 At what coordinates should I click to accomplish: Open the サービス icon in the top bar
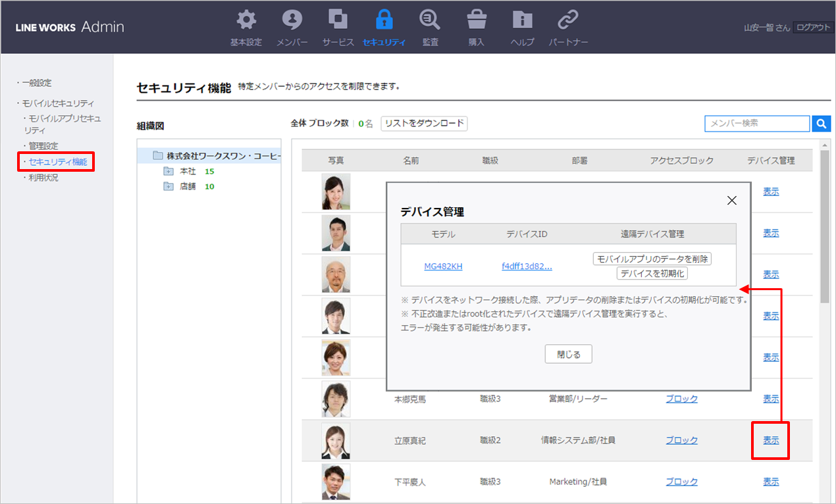point(338,21)
